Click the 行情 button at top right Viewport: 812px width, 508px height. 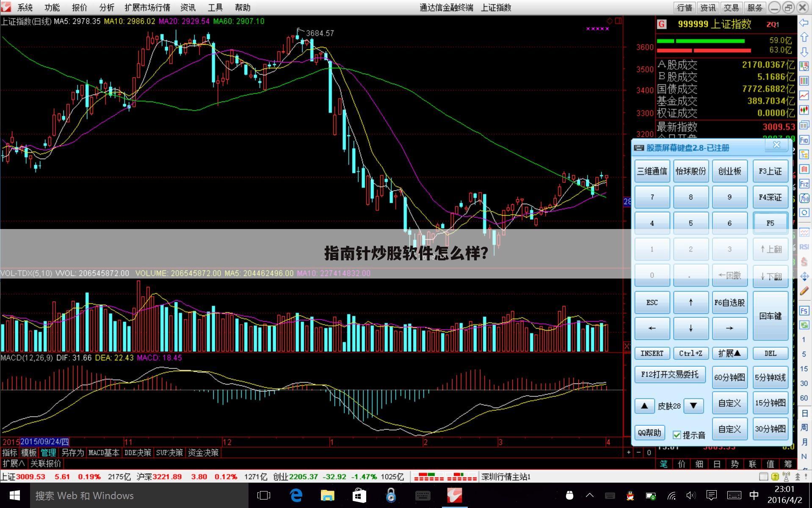click(685, 8)
